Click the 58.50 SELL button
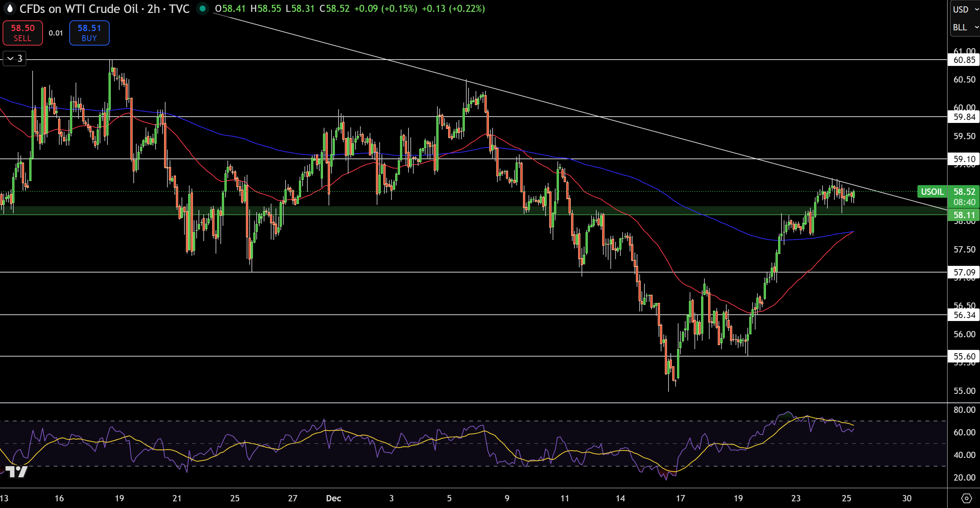This screenshot has width=980, height=508. coord(23,33)
